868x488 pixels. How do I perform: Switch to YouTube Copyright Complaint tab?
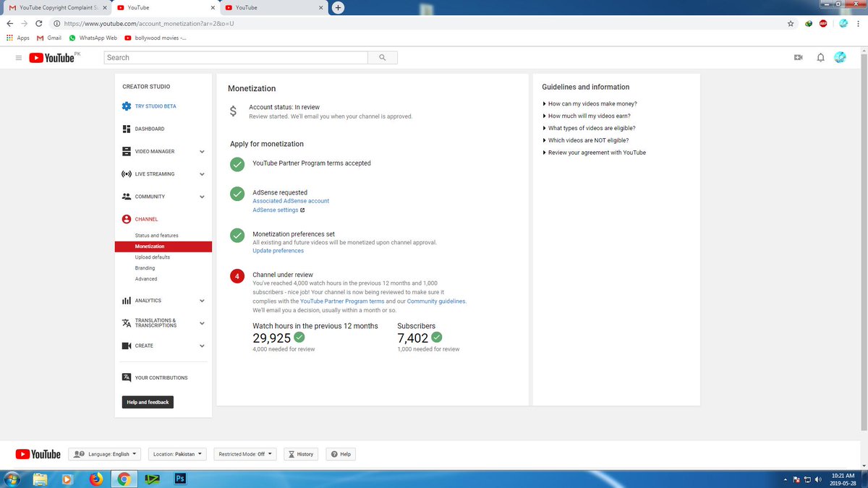click(x=56, y=7)
